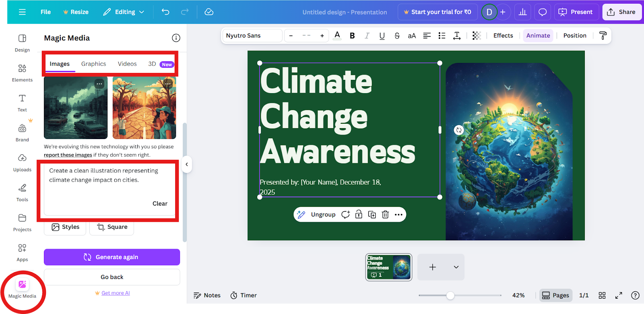
Task: Open the Uploads panel
Action: 22,163
